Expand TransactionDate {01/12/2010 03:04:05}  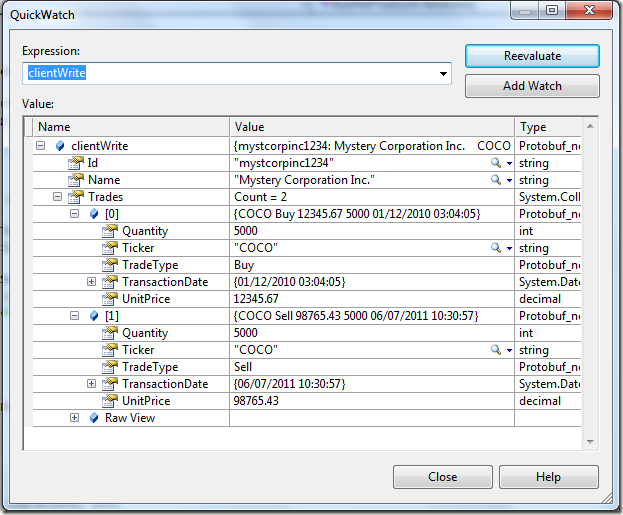91,281
